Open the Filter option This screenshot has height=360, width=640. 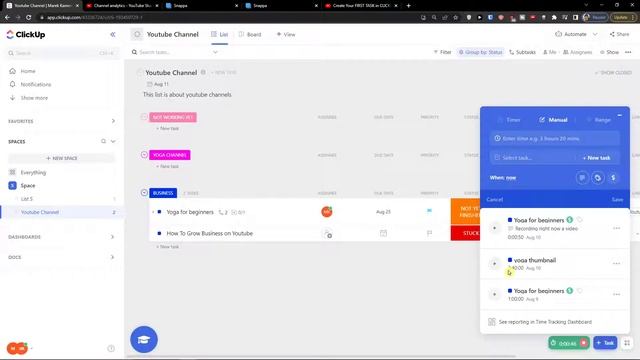pos(442,52)
